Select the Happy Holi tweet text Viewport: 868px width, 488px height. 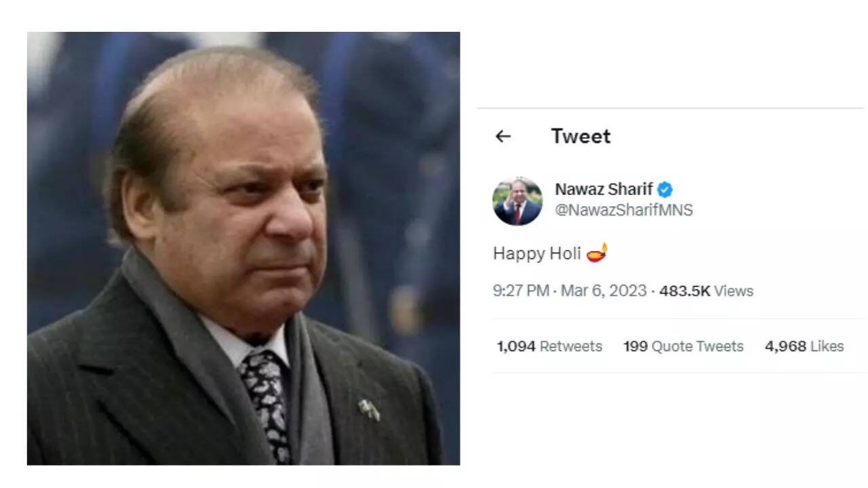[537, 253]
